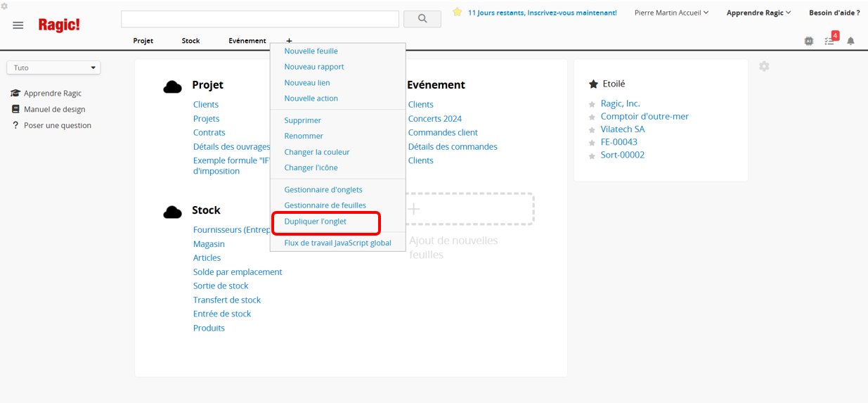Open the Tuto dropdown selector
The height and width of the screenshot is (403, 868).
53,68
